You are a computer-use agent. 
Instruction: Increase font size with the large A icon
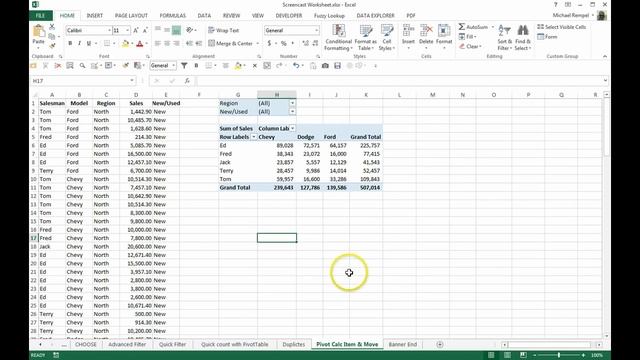[136, 31]
